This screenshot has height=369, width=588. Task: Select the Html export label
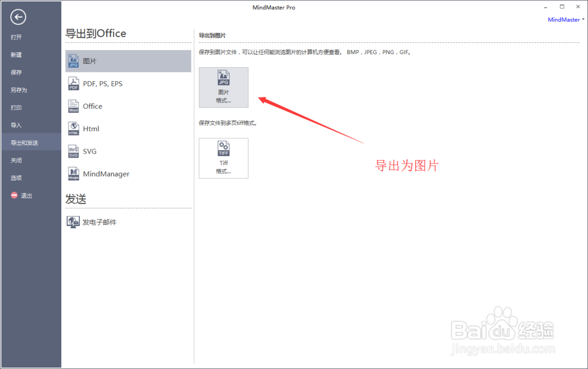[x=91, y=129]
